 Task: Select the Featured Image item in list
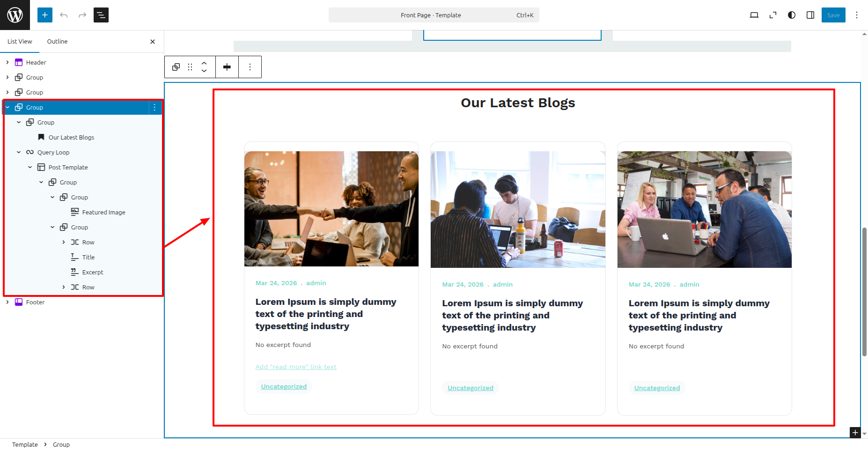[x=103, y=212]
